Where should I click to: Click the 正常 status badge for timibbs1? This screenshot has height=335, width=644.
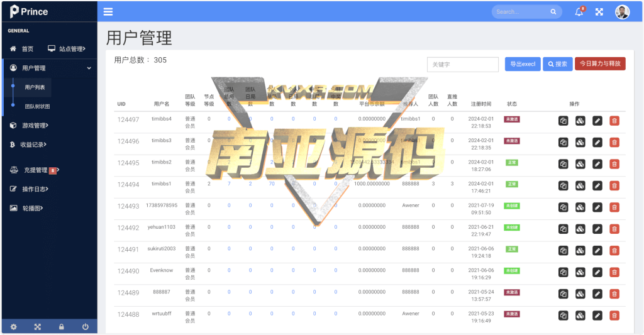coord(512,184)
